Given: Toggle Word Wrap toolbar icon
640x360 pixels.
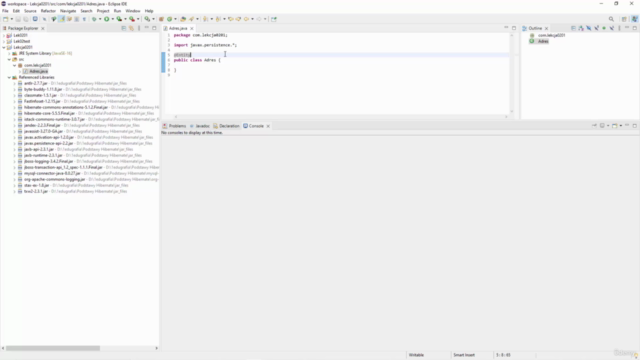Looking at the screenshot, I should 69,19.
